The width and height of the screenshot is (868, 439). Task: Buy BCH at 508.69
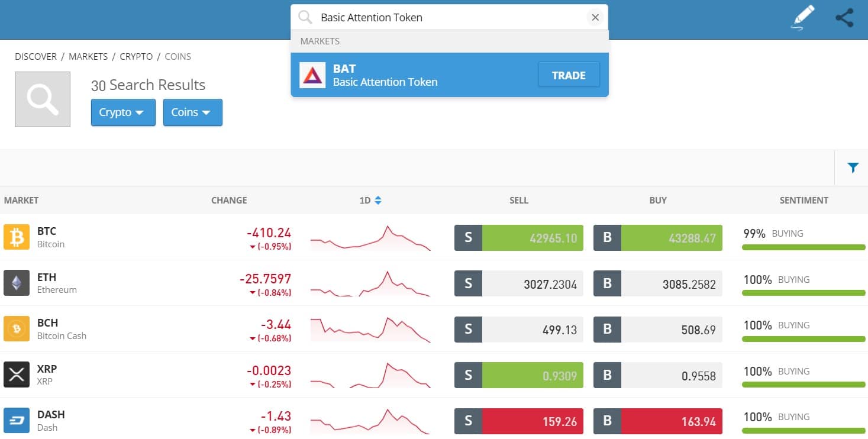pos(672,329)
